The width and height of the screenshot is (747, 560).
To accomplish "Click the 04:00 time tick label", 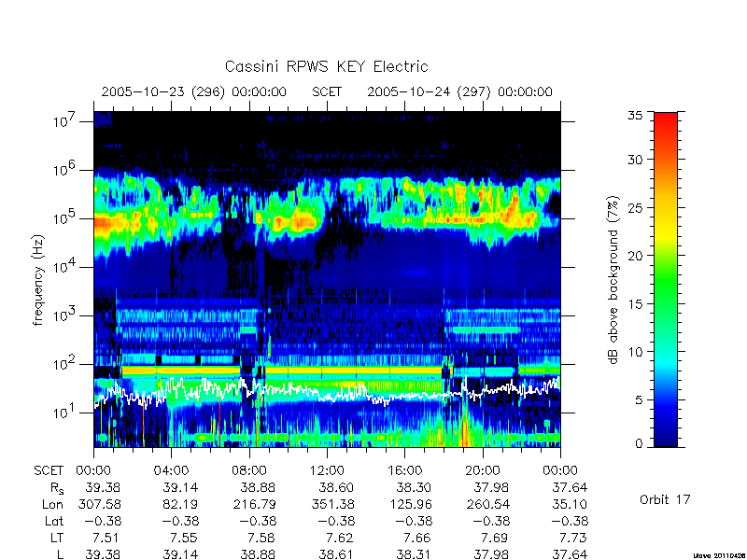I will coord(171,470).
